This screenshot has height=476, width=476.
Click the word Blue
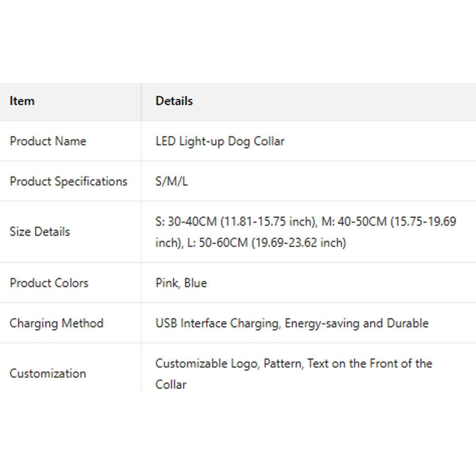coord(196,283)
